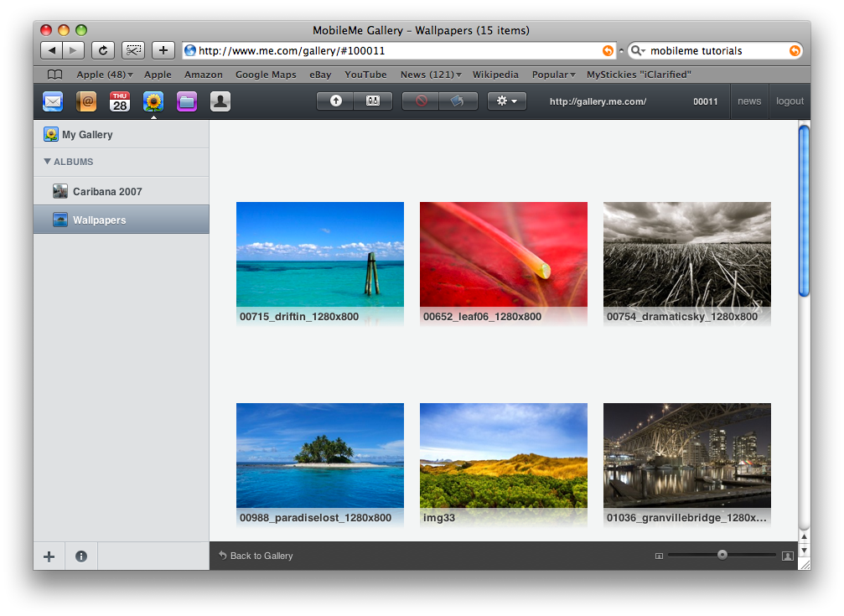Open the gear actions dropdown menu
The image size is (844, 616).
506,101
